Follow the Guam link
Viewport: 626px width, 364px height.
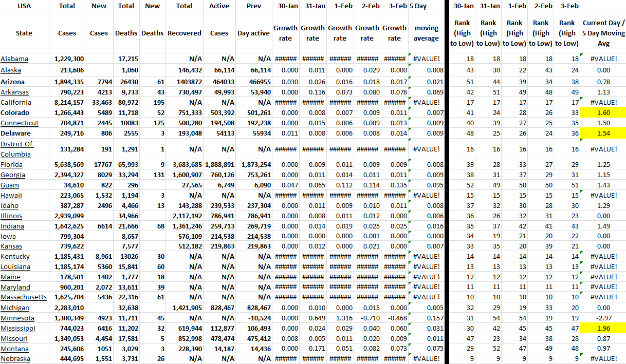[10, 185]
